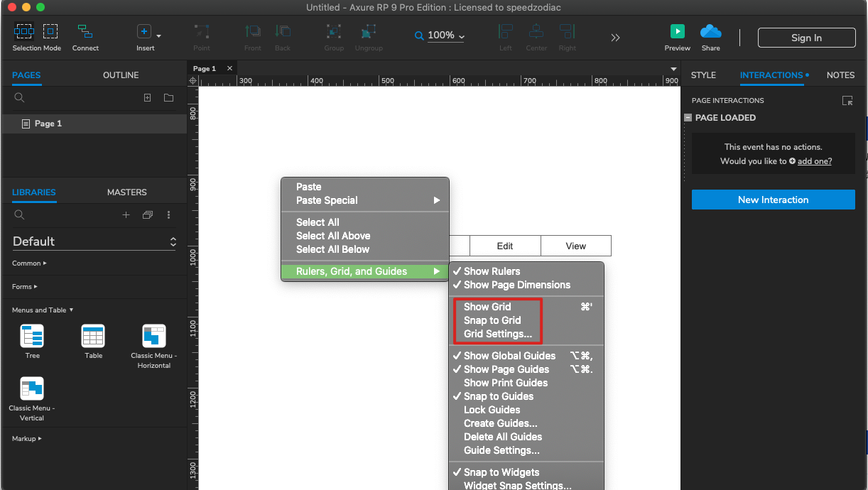
Task: Click the library copy icon
Action: coord(148,215)
